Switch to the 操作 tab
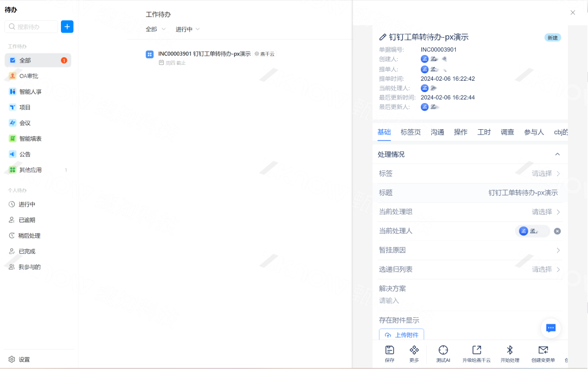 click(461, 132)
